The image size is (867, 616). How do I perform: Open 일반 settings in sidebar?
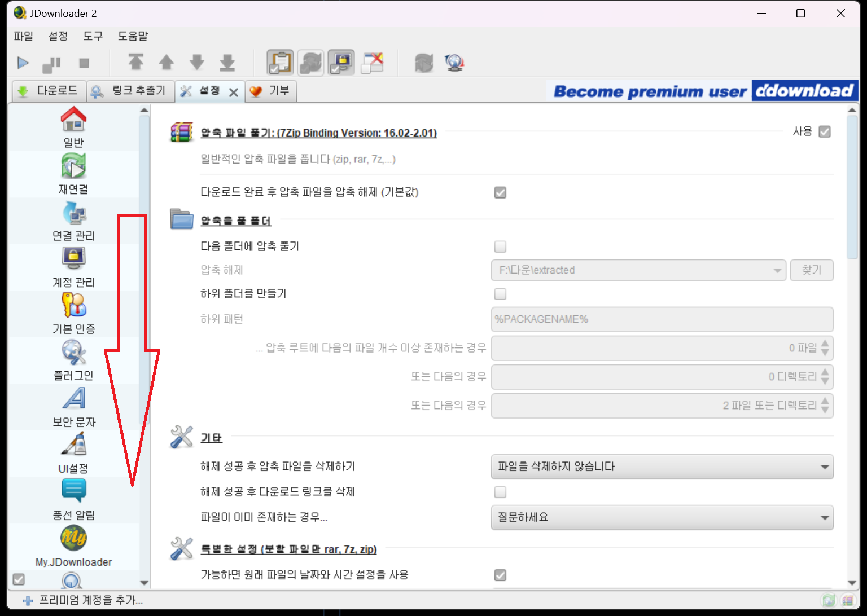[73, 127]
